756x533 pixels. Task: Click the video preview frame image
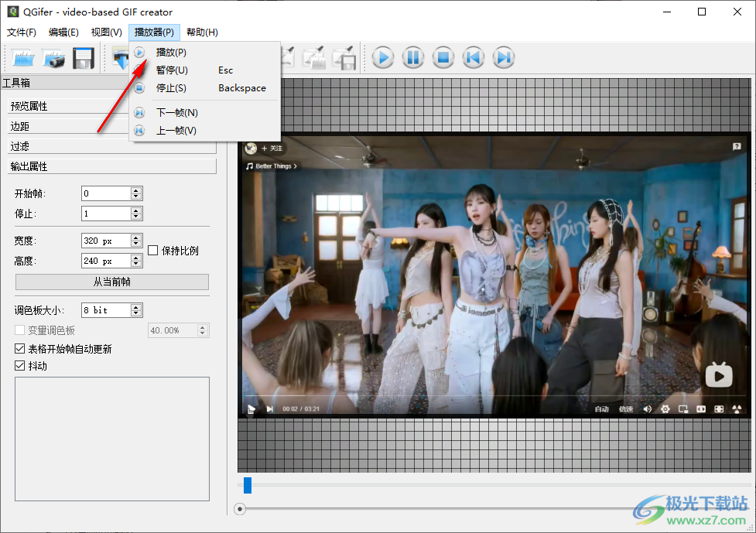[494, 275]
